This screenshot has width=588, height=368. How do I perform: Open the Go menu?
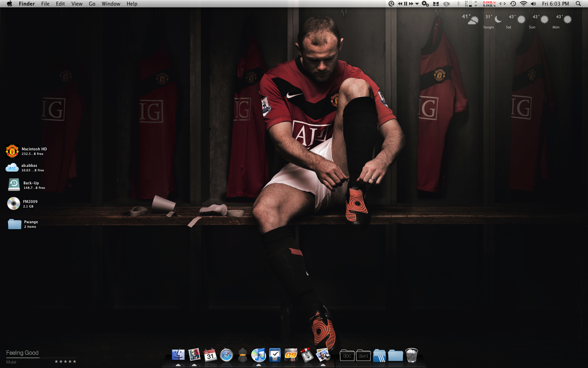coord(92,4)
